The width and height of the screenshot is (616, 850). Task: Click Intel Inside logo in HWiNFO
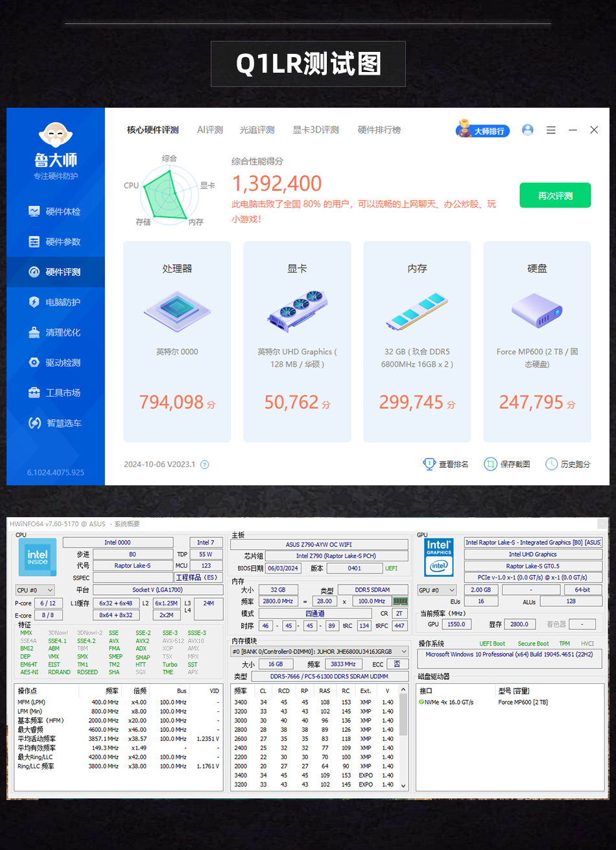[x=38, y=557]
